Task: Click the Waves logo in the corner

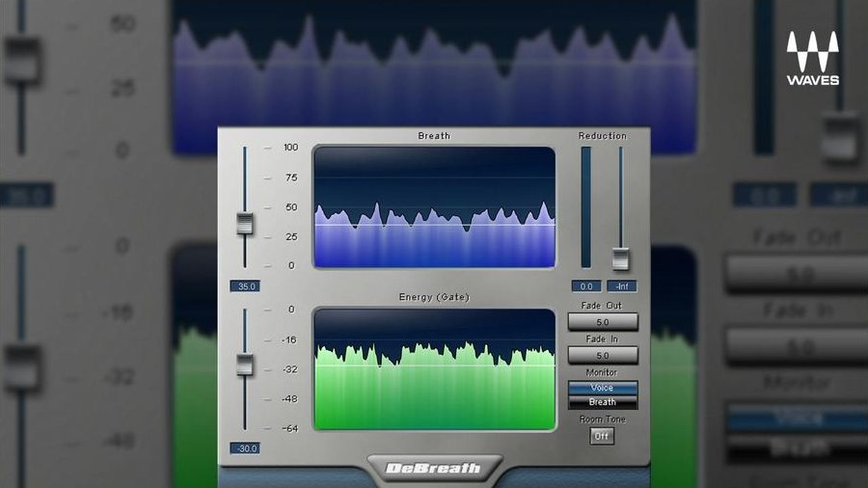Action: (813, 58)
